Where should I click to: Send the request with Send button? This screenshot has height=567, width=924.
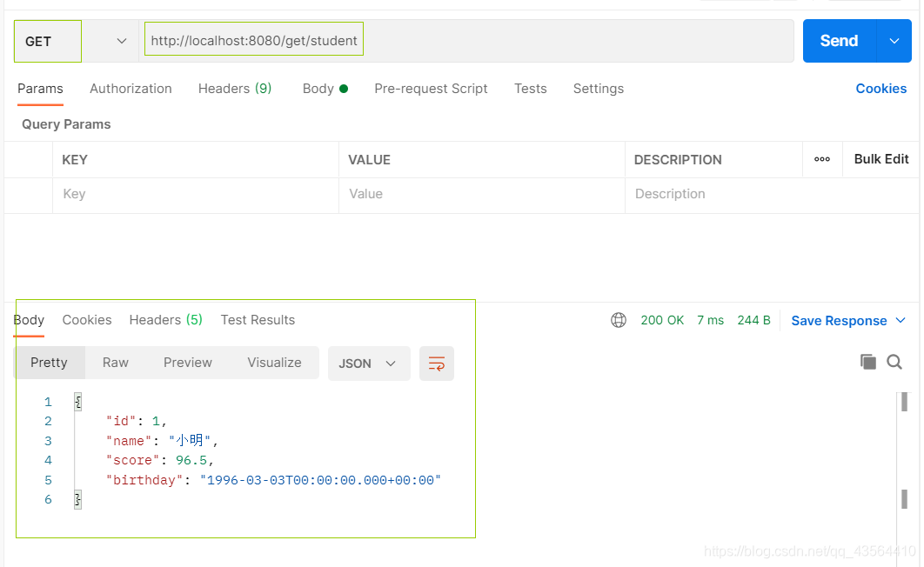(839, 41)
